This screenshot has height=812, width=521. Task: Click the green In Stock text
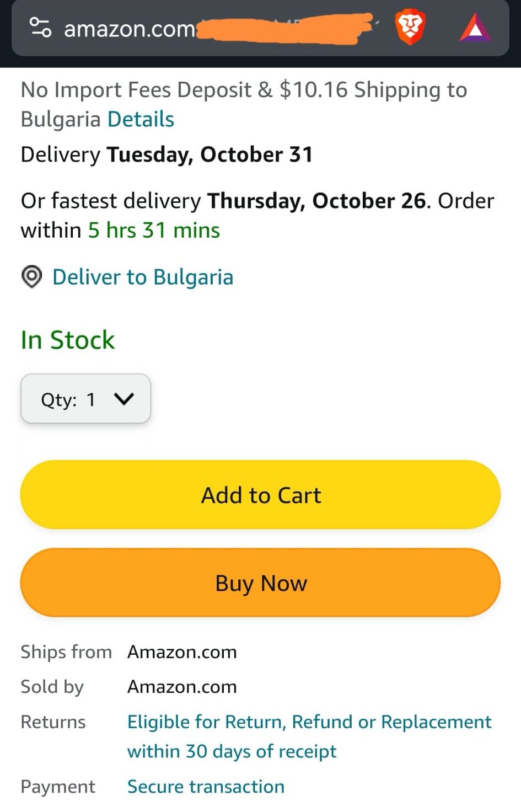[68, 340]
